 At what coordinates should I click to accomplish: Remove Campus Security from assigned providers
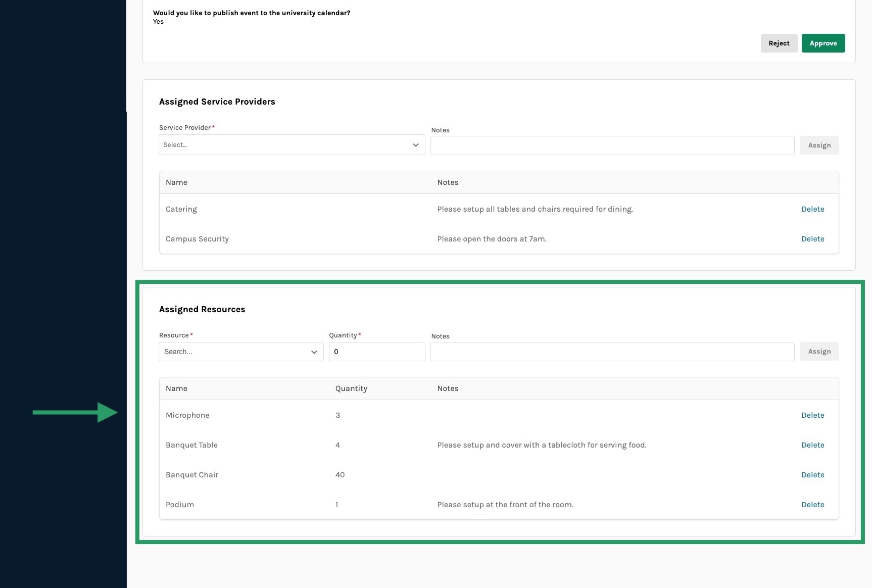[x=812, y=239]
